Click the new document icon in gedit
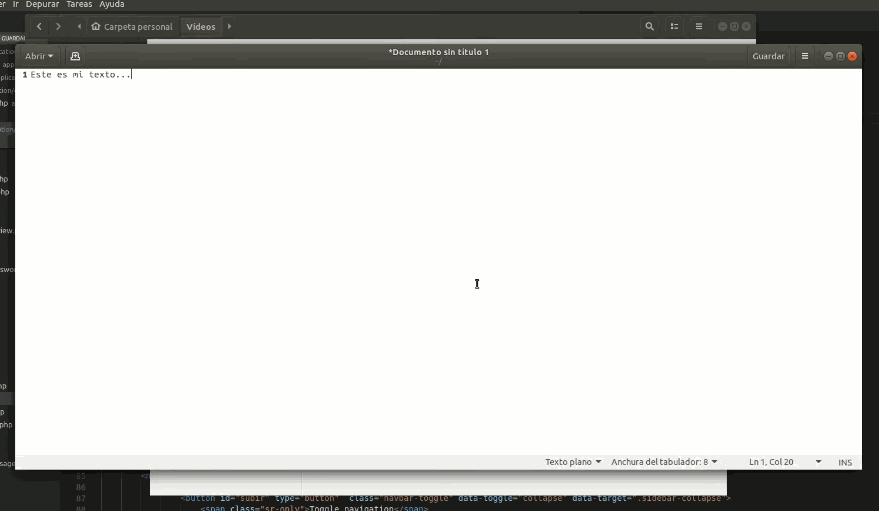The image size is (879, 511). (75, 56)
